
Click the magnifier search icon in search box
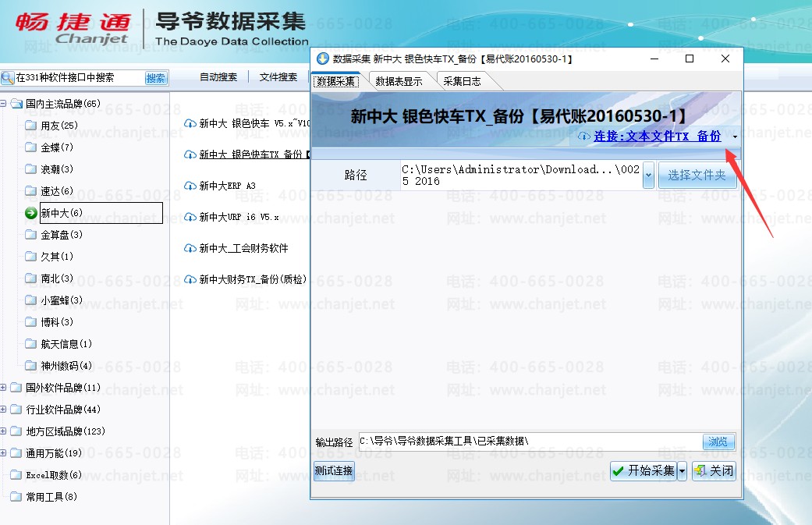[8, 78]
